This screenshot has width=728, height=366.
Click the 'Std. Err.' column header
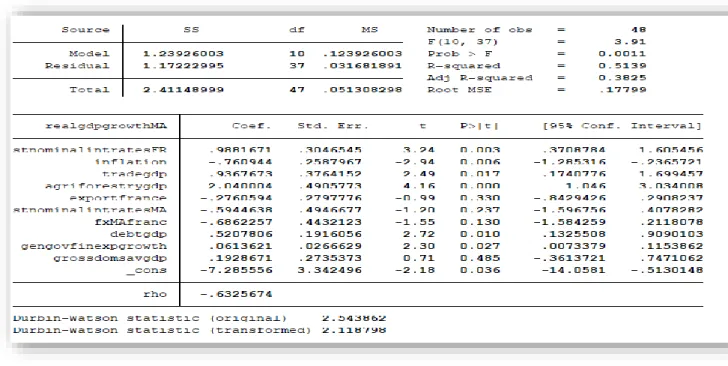tap(333, 126)
